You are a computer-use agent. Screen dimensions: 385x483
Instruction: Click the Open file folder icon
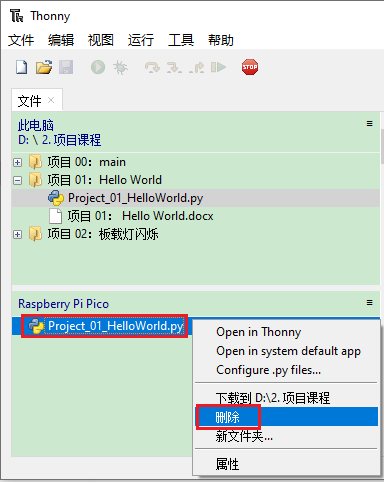(44, 67)
